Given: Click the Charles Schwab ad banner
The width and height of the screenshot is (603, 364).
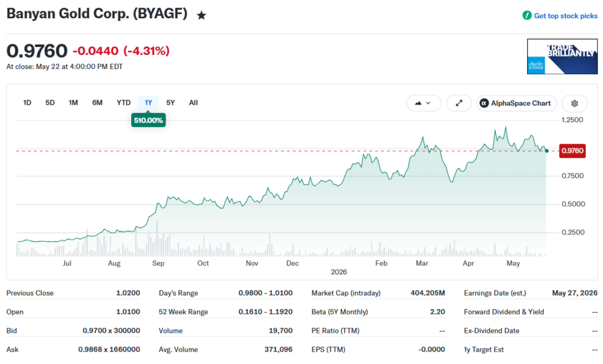Looking at the screenshot, I should [562, 56].
